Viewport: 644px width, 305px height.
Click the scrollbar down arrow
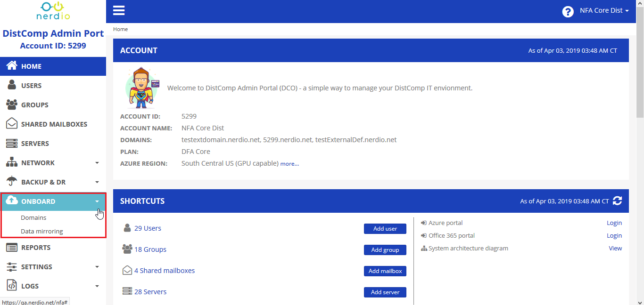[x=640, y=302]
